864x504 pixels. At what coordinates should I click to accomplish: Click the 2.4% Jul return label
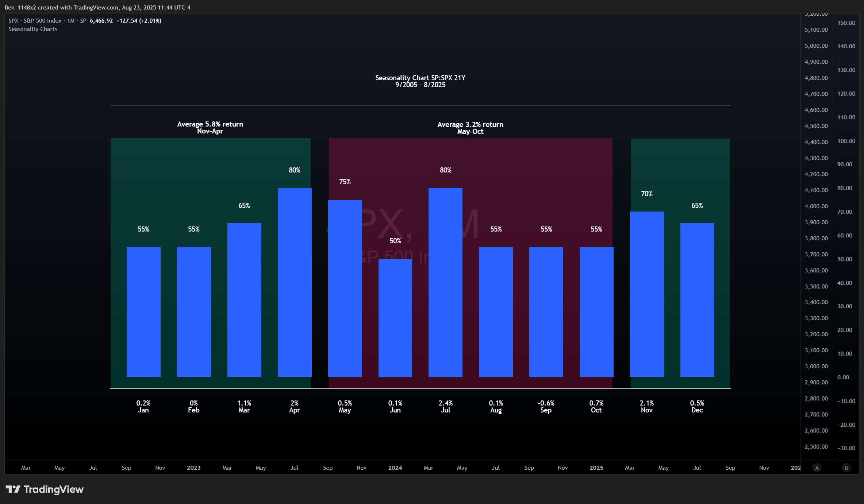(445, 406)
